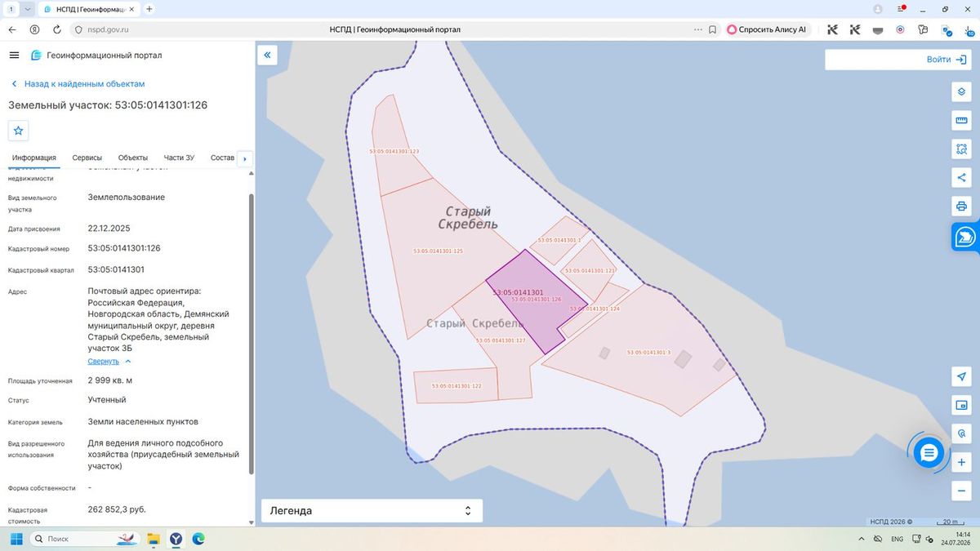Switch to the Сервисы tab
This screenshot has height=551, width=980.
[87, 158]
